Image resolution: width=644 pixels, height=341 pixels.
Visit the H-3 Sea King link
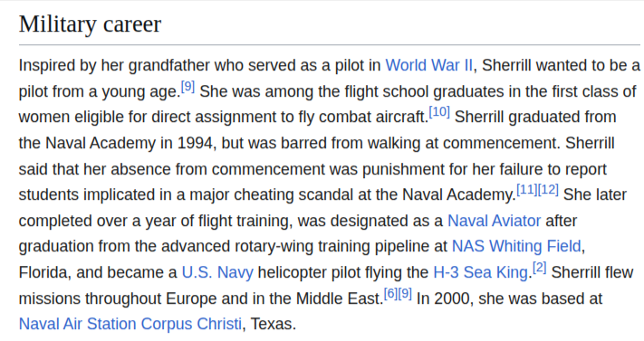pos(481,272)
